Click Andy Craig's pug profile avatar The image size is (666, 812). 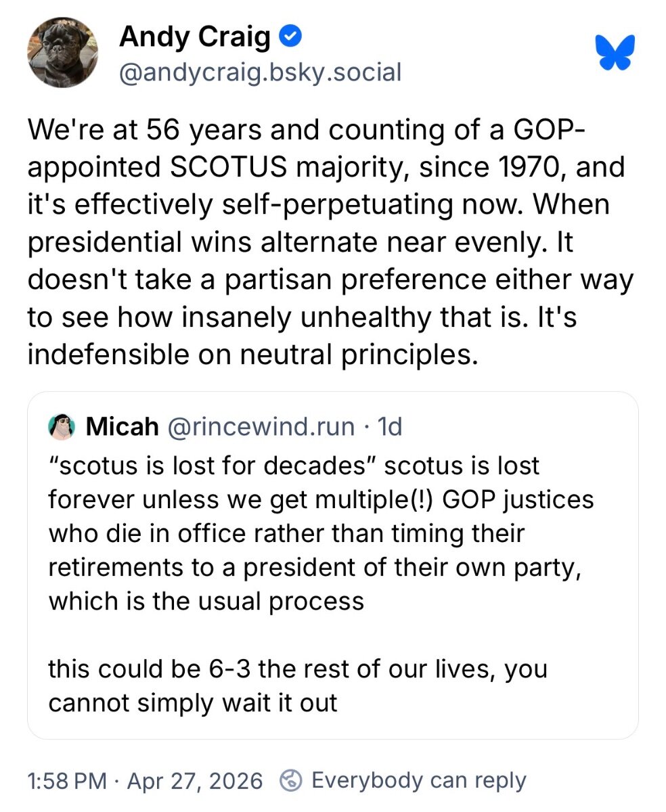pyautogui.click(x=62, y=52)
